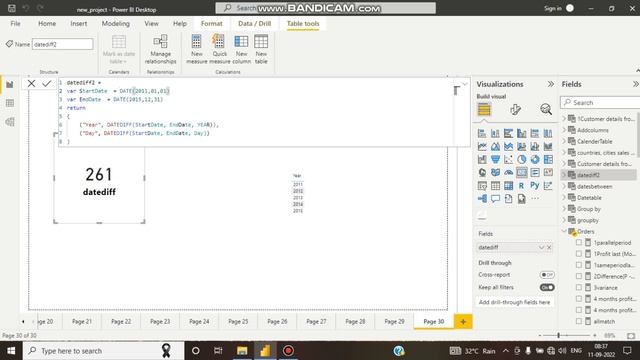640x360 pixels.
Task: Open the Analytics pane magnifier icon
Action: pos(546,109)
